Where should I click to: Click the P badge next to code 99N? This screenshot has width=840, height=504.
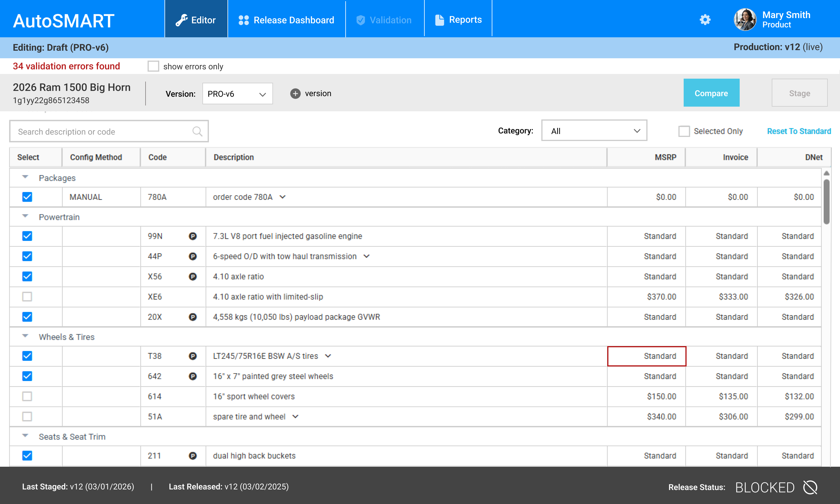point(192,236)
